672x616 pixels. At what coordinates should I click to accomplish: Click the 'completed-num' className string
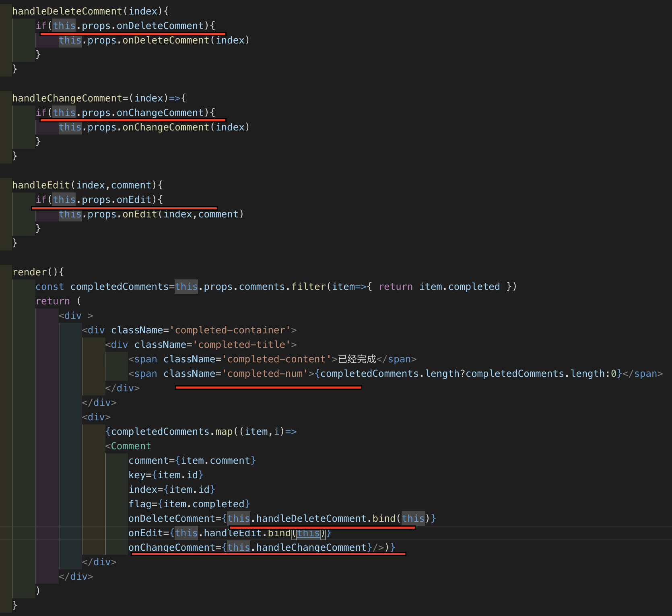tap(265, 374)
